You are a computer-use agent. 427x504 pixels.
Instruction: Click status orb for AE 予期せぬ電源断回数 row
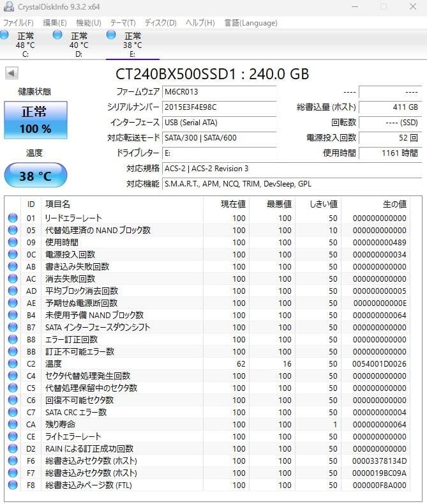(x=13, y=303)
